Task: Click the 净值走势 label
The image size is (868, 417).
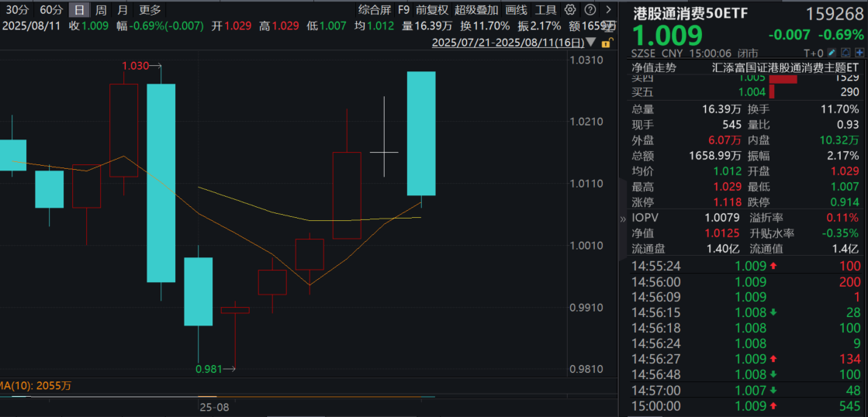Action: point(654,67)
